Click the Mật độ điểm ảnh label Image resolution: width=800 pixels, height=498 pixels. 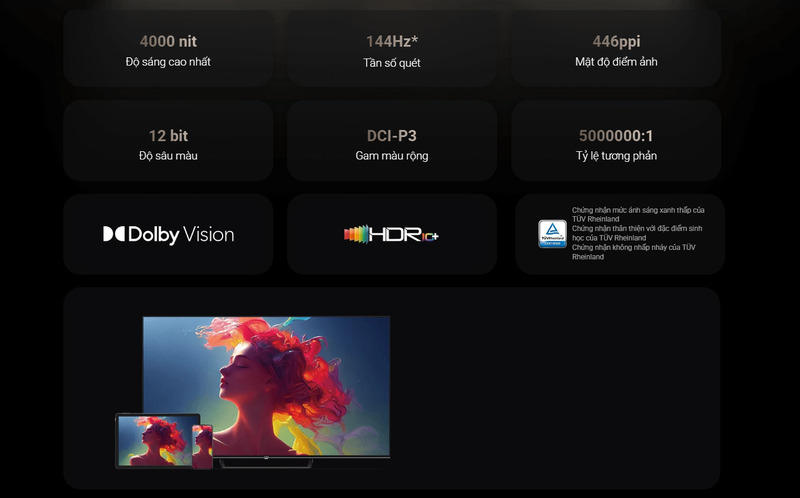click(x=616, y=62)
